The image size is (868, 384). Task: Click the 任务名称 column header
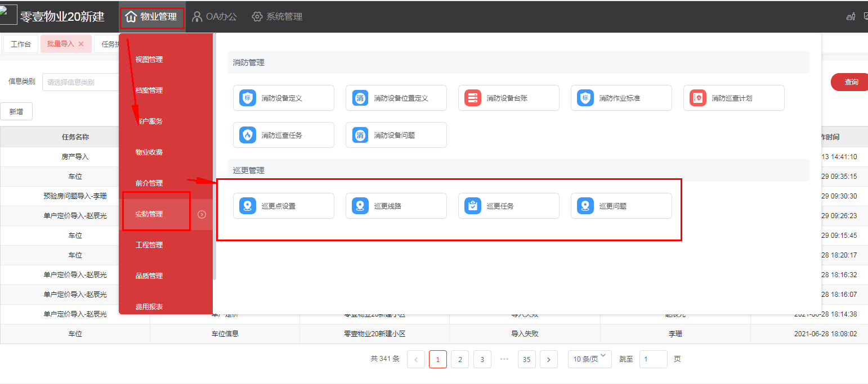(75, 137)
